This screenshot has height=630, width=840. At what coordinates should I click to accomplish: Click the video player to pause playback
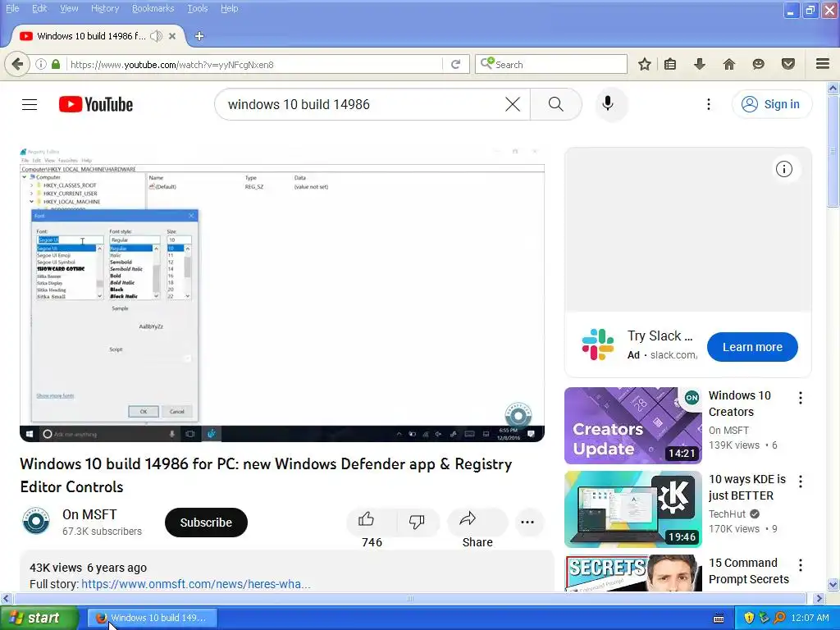point(282,294)
